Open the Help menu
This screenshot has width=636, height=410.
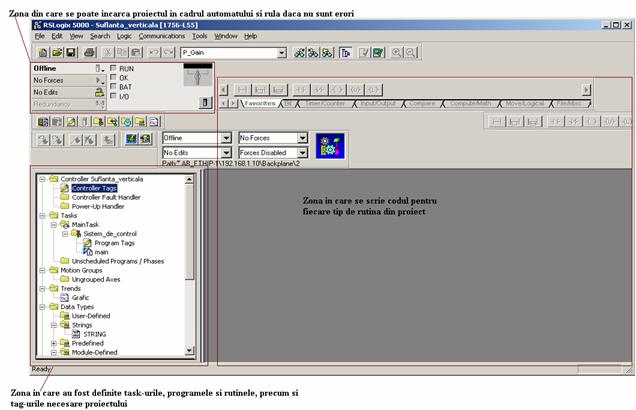click(251, 36)
